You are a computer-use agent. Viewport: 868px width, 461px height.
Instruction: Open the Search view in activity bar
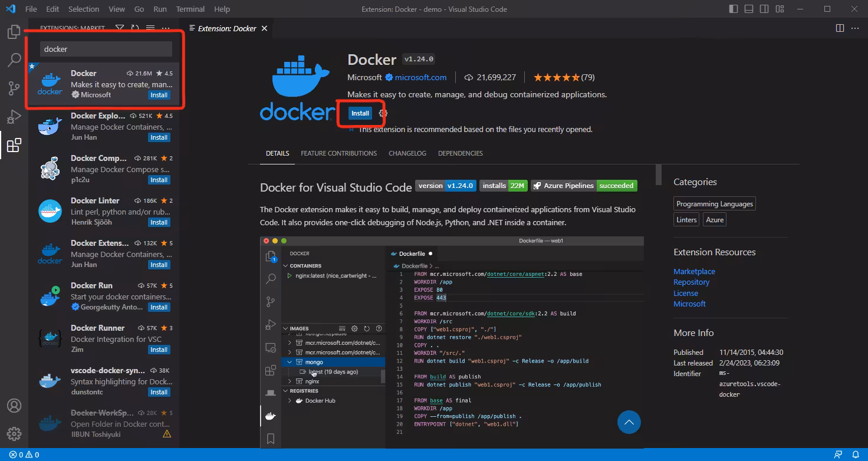pyautogui.click(x=14, y=60)
